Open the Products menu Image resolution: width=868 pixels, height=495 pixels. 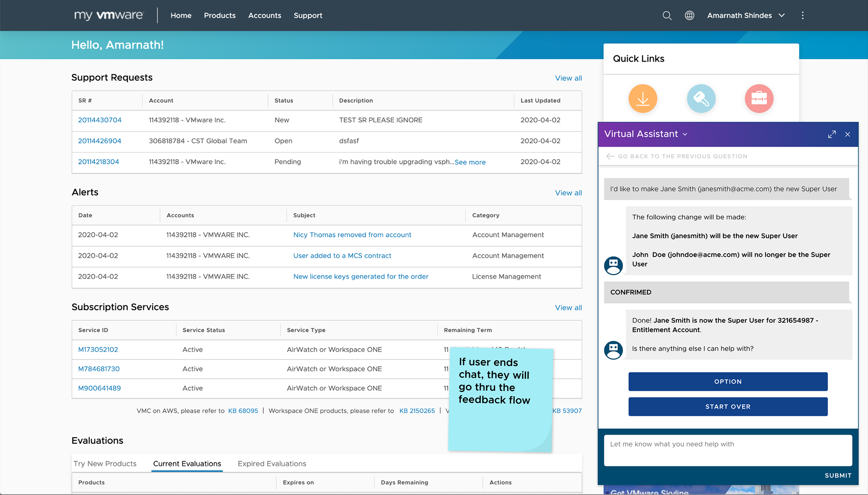coord(220,15)
